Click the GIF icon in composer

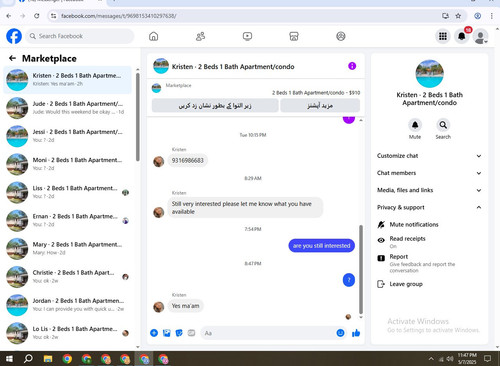[191, 333]
